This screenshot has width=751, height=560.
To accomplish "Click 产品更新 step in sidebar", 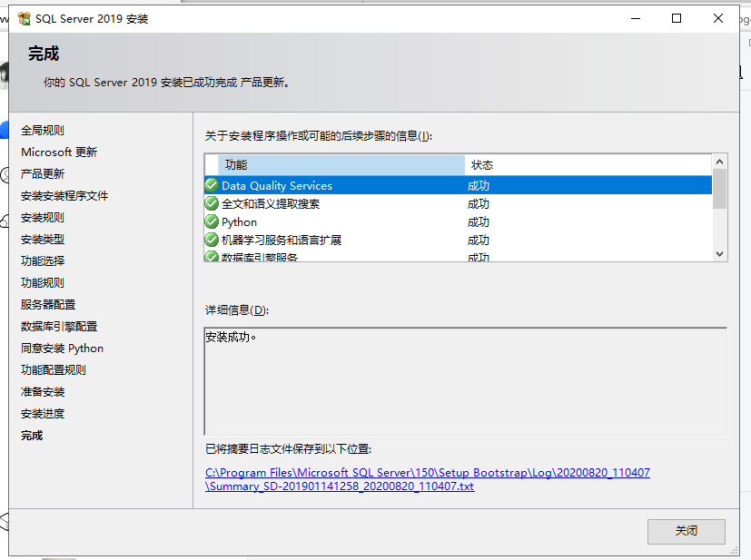I will tap(42, 173).
